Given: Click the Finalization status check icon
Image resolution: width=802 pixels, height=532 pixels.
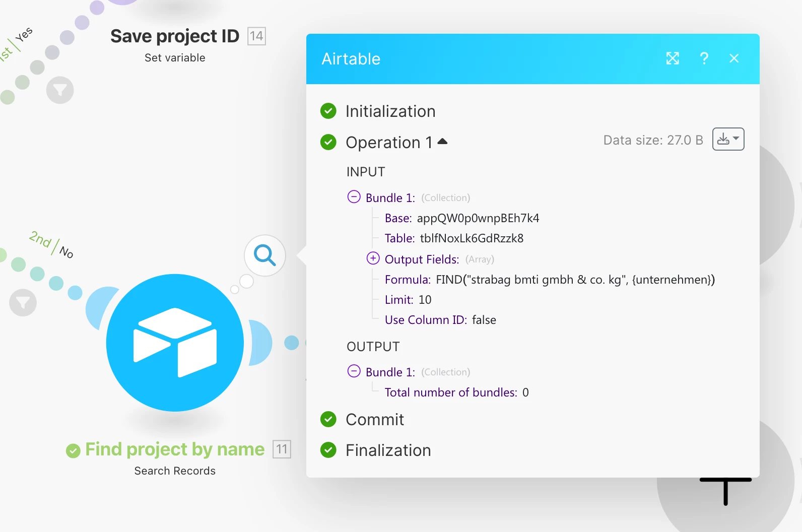Looking at the screenshot, I should (x=328, y=450).
